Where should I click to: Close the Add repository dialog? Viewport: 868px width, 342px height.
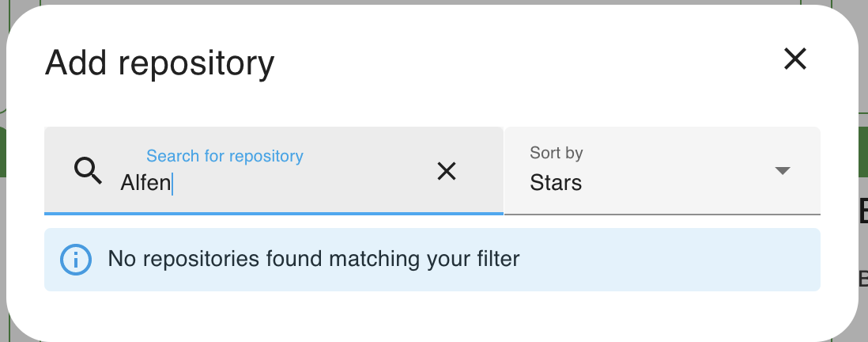point(795,59)
